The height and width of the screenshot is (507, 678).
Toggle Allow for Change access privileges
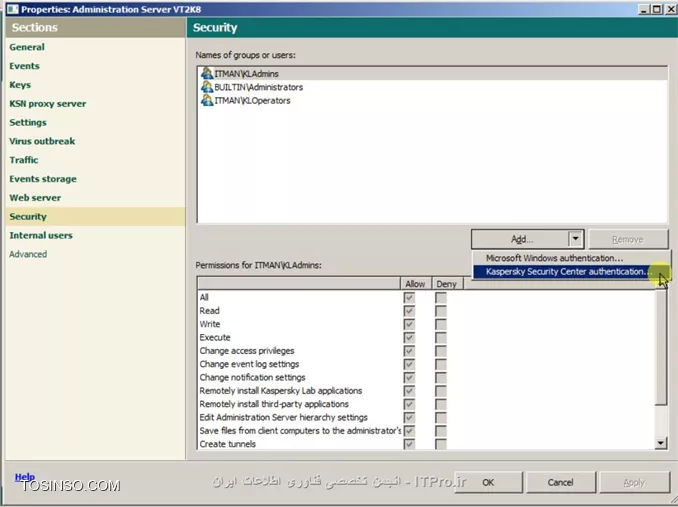pos(409,351)
